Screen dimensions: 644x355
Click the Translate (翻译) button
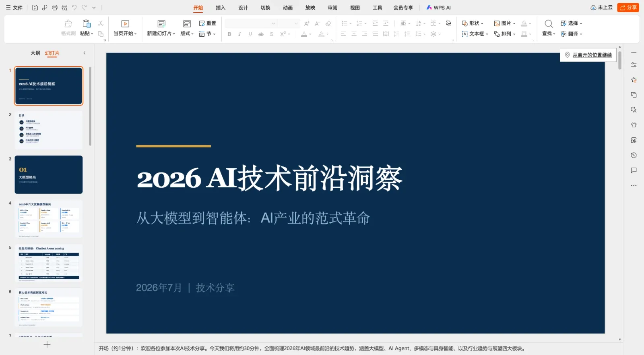[572, 34]
